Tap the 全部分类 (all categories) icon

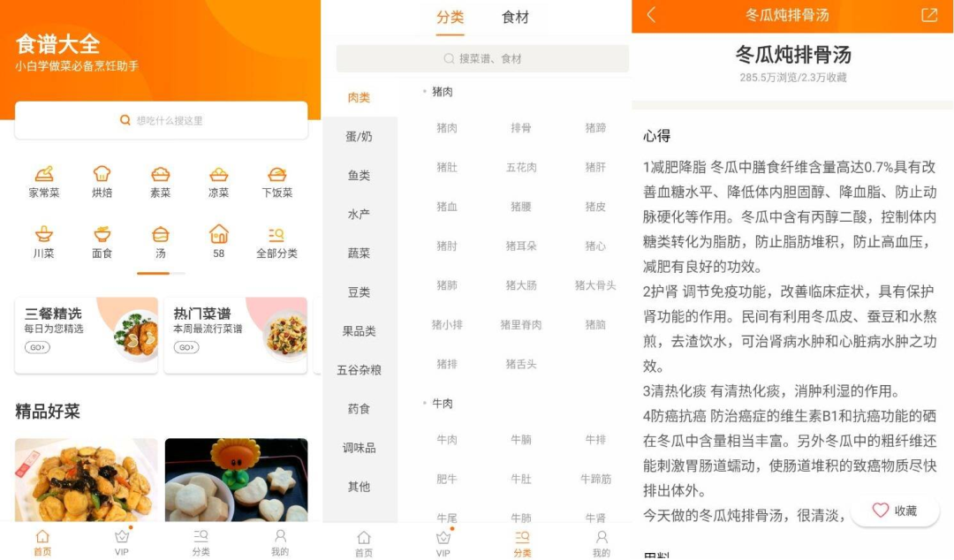276,240
